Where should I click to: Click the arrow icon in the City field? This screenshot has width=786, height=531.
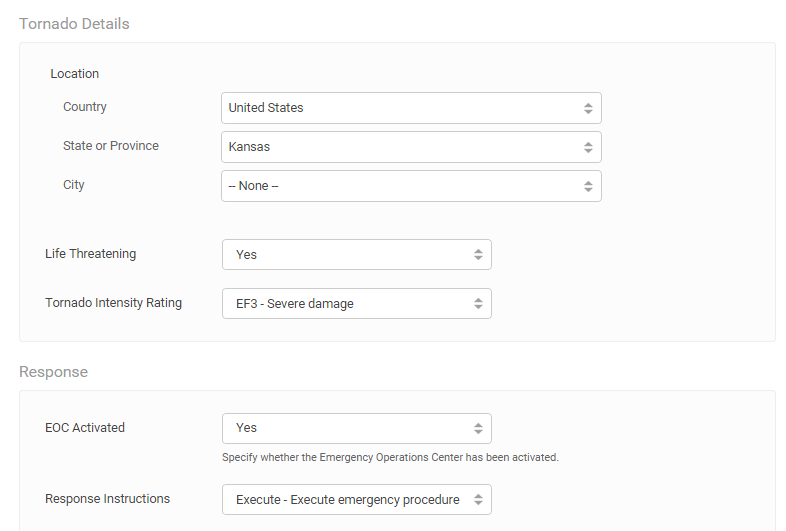pos(588,186)
